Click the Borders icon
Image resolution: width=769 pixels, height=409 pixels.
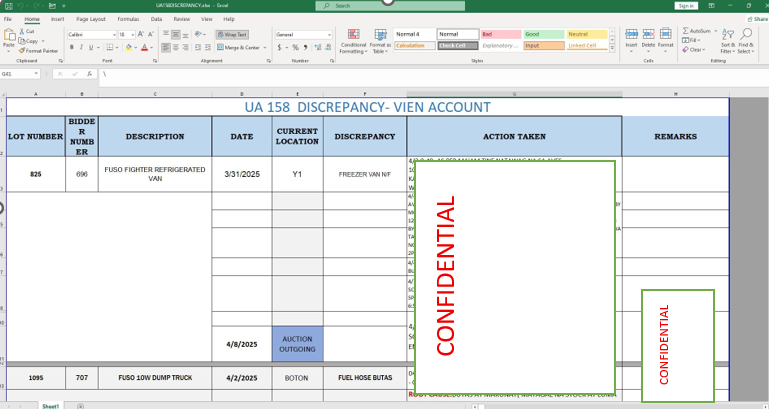pos(110,48)
